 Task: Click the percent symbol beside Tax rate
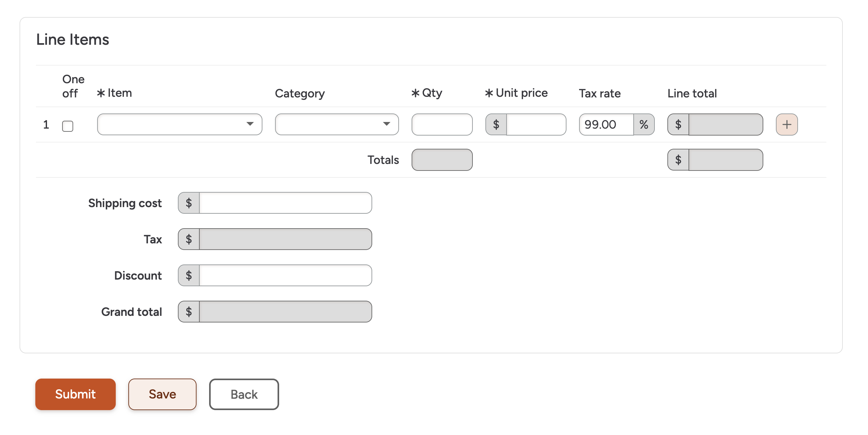coord(643,124)
